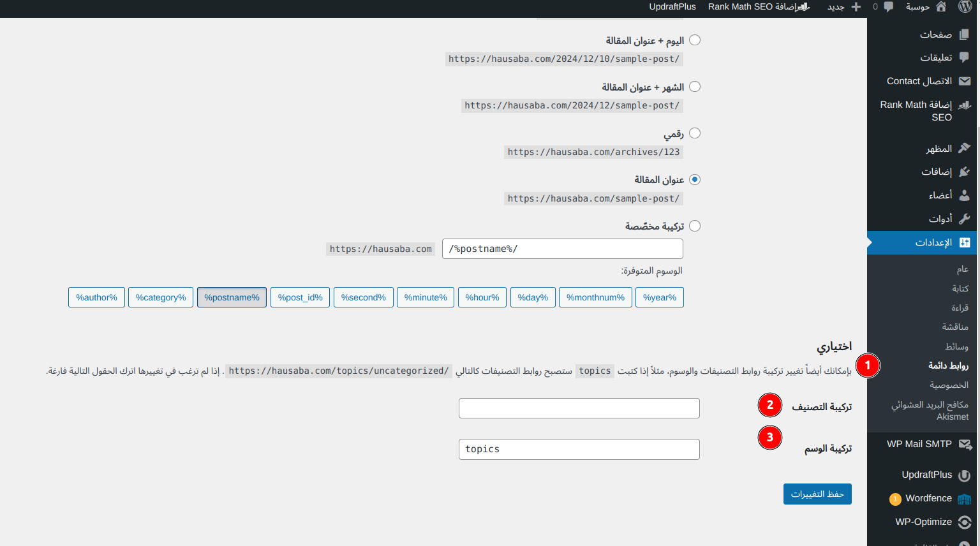
Task: Open UpdraftPlus icon in sidebar
Action: [964, 475]
